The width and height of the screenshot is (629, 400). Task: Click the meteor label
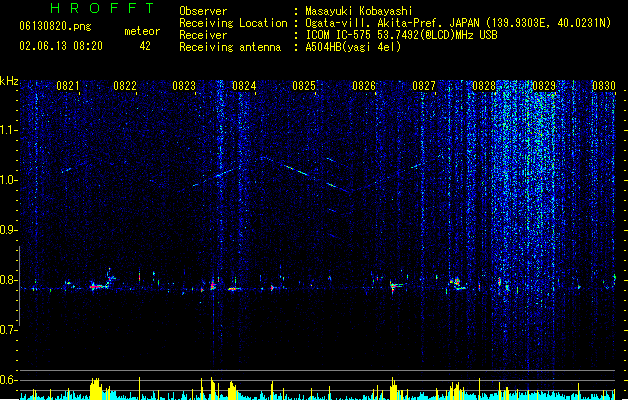coord(142,31)
